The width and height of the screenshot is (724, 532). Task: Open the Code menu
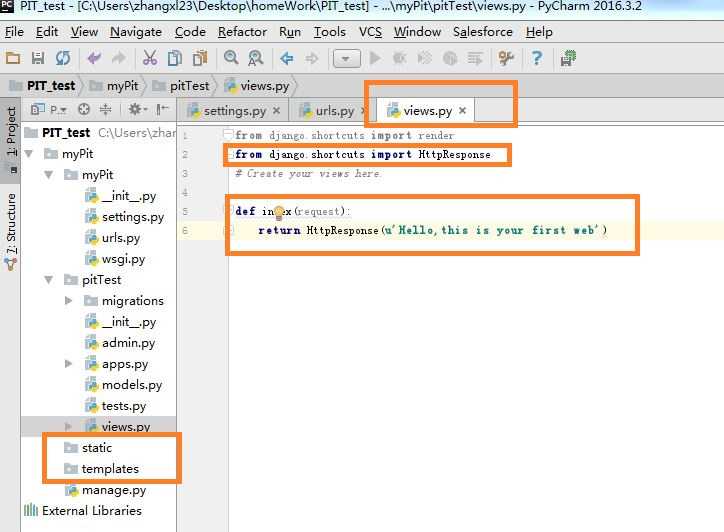(190, 32)
